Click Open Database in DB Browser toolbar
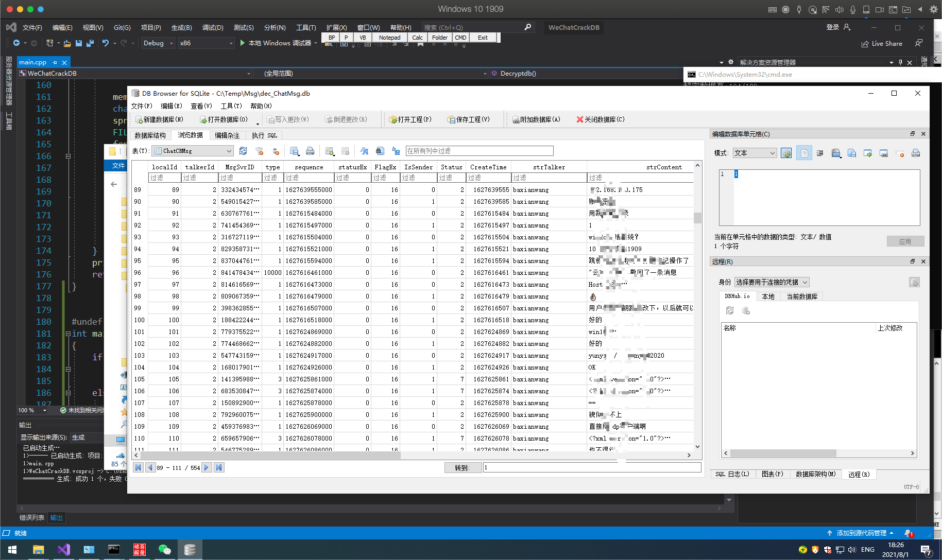The width and height of the screenshot is (942, 560). click(224, 119)
